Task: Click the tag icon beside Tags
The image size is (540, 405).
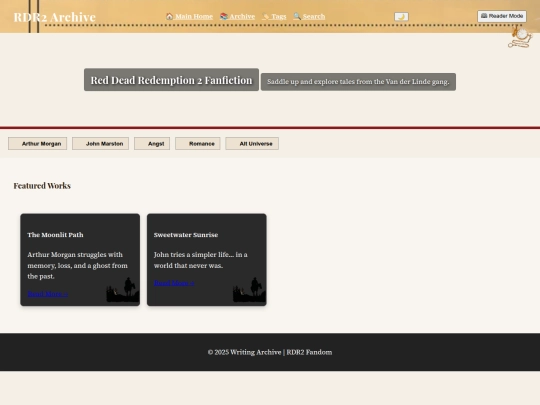Action: (266, 16)
